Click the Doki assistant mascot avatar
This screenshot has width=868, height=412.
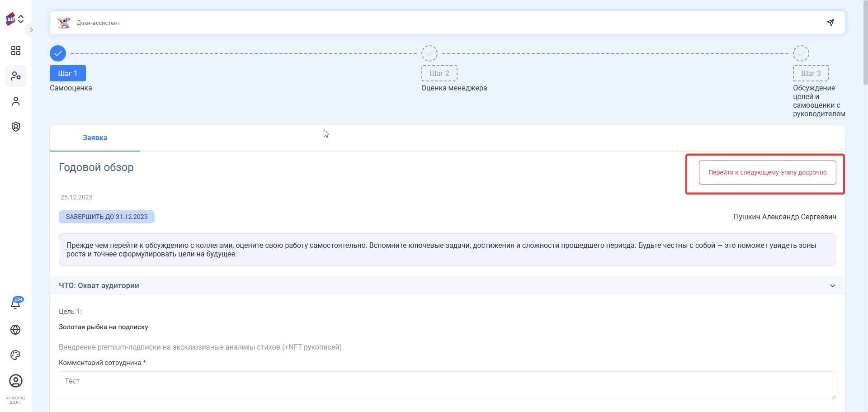pos(64,23)
